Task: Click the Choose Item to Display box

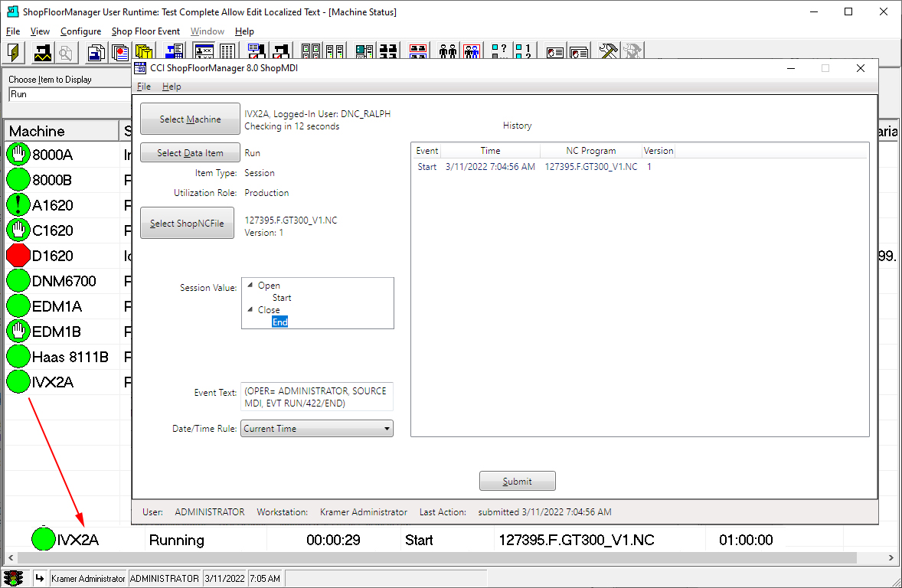Action: coord(70,94)
